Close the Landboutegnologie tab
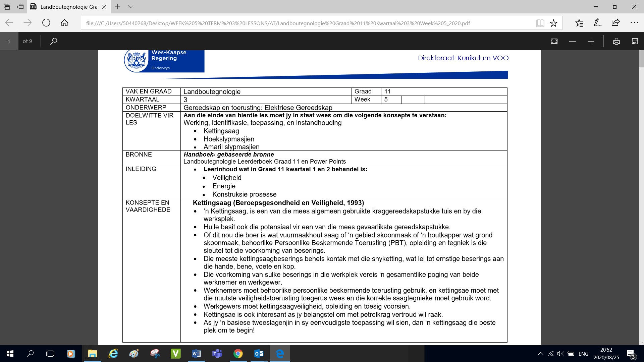This screenshot has width=644, height=362. pyautogui.click(x=104, y=7)
